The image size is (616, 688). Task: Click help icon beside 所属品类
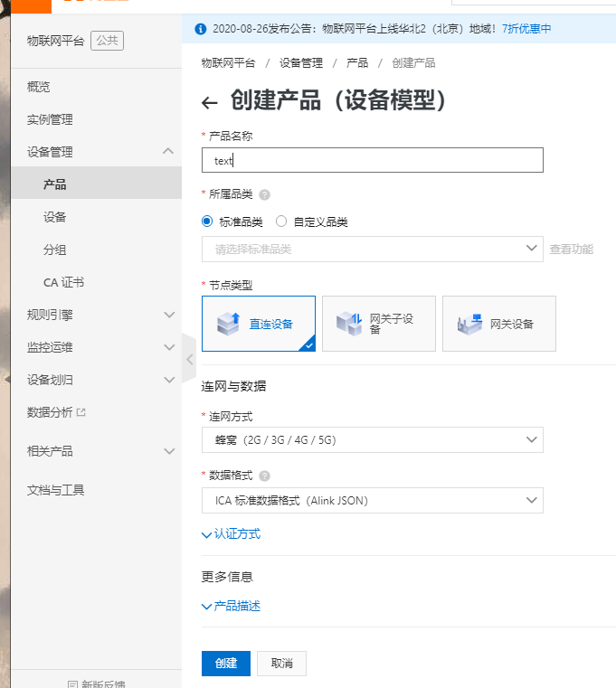pos(264,194)
